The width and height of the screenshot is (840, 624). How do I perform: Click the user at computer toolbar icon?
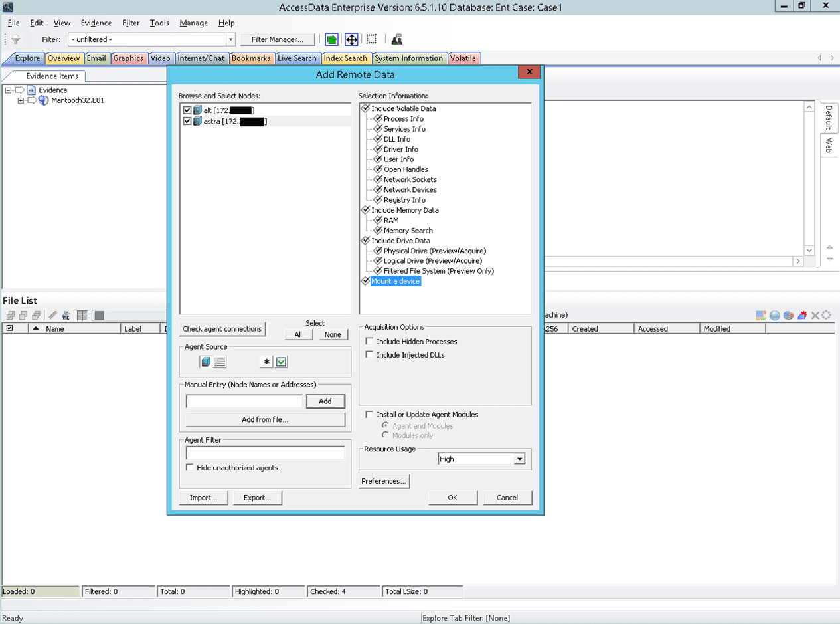point(397,39)
